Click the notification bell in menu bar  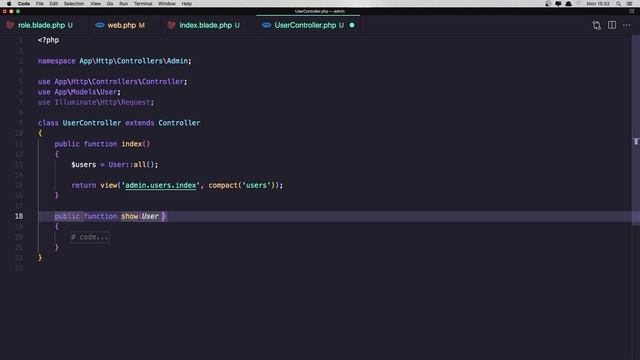tap(568, 4)
